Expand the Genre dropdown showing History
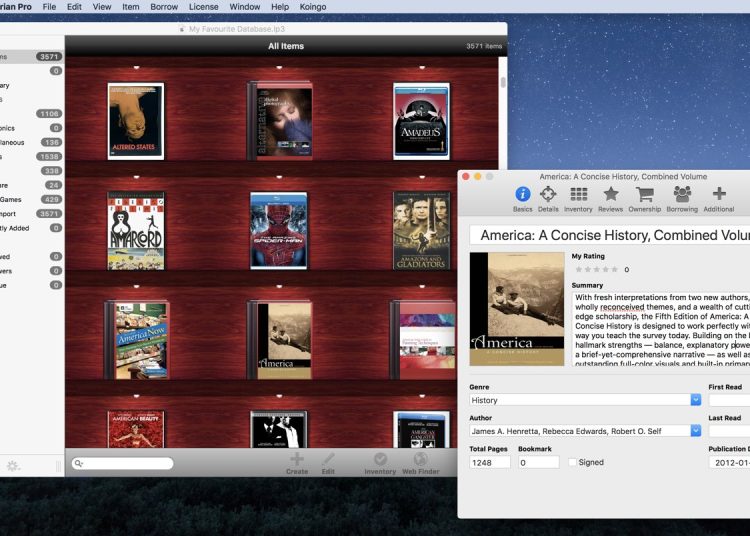The height and width of the screenshot is (536, 750). (x=695, y=400)
